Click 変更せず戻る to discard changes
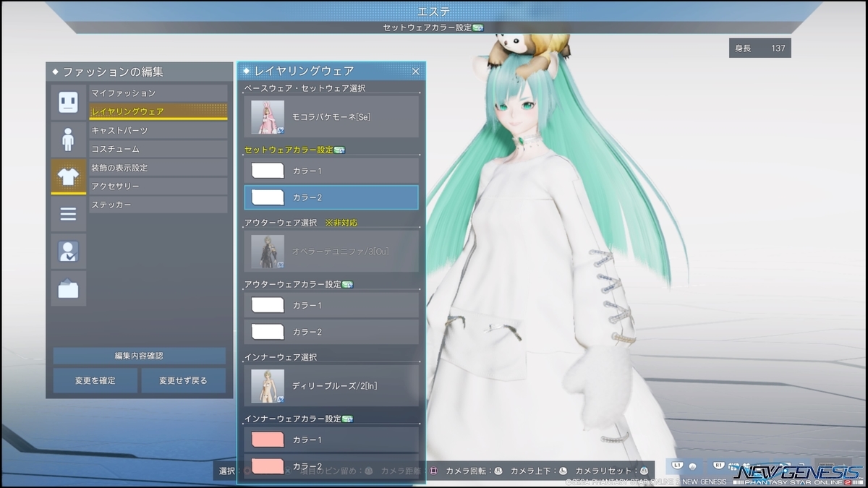Viewport: 868px width, 488px height. (x=183, y=380)
